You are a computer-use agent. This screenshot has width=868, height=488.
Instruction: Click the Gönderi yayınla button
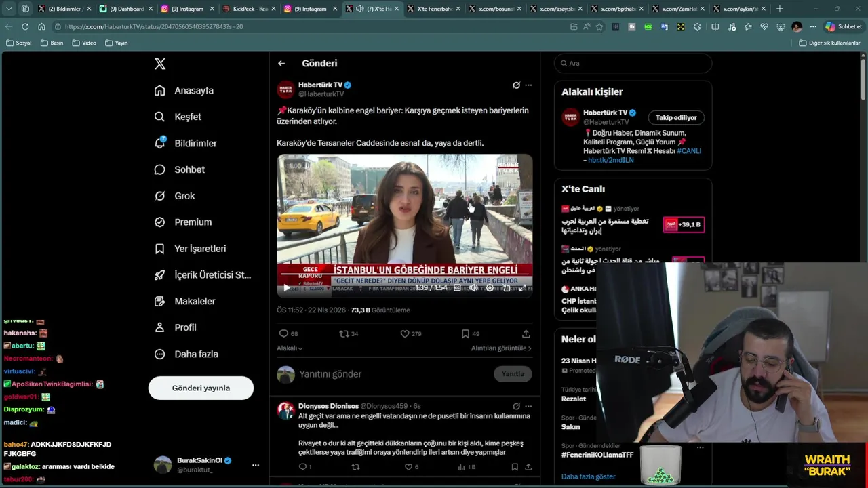(201, 388)
